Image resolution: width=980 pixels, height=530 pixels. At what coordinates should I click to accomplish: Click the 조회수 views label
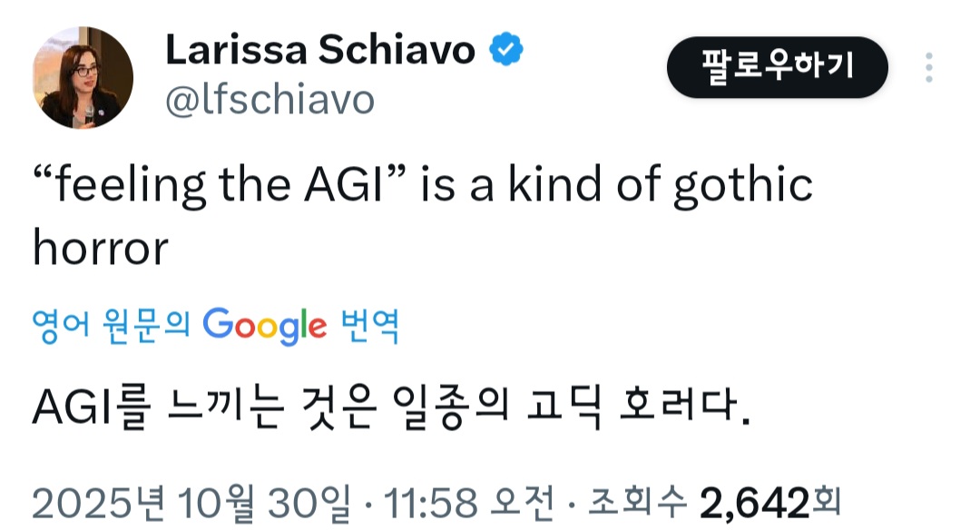click(640, 500)
